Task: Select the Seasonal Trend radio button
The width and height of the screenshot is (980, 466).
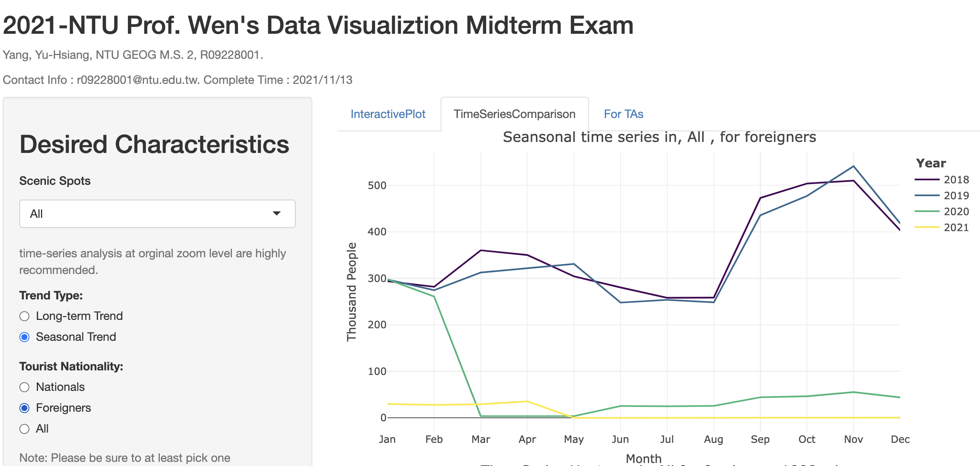Action: (x=24, y=337)
